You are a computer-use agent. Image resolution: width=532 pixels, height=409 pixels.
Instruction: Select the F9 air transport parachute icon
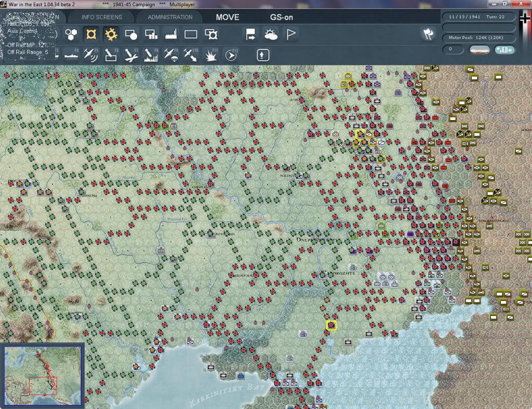pyautogui.click(x=170, y=55)
